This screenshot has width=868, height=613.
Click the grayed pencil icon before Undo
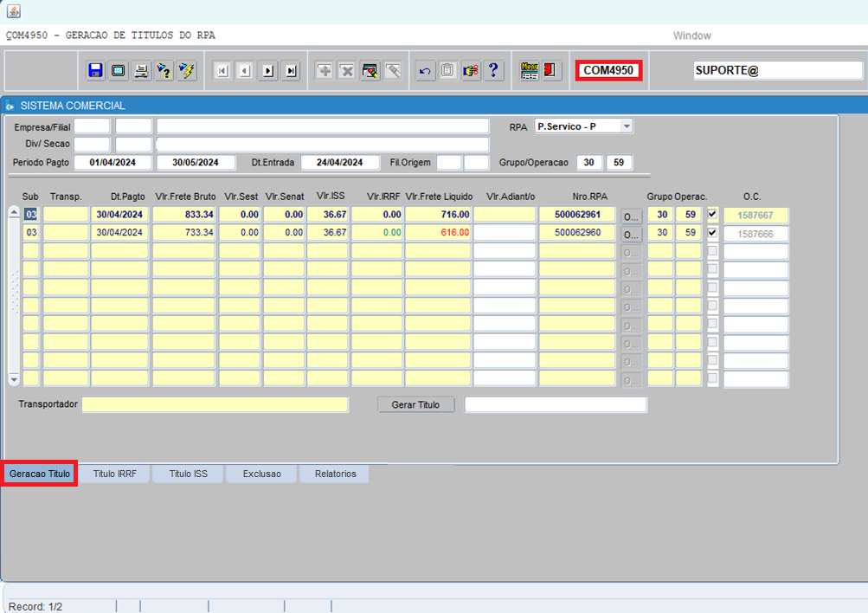coord(393,71)
